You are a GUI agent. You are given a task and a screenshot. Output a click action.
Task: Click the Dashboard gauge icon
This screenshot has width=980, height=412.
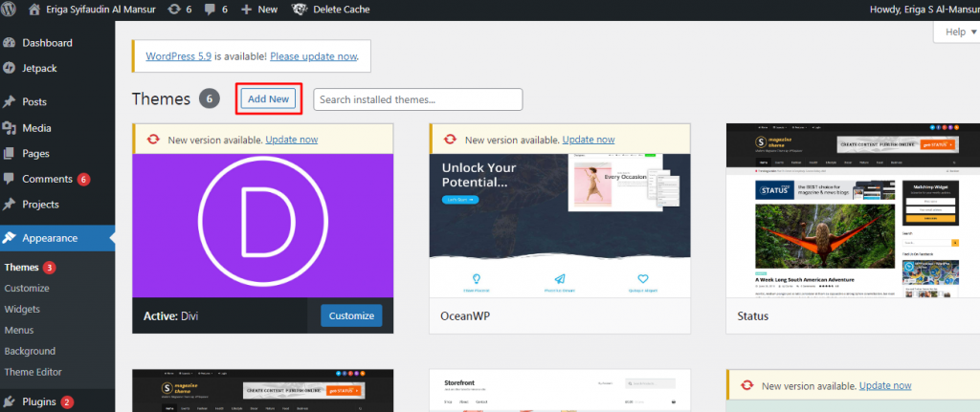(x=10, y=43)
